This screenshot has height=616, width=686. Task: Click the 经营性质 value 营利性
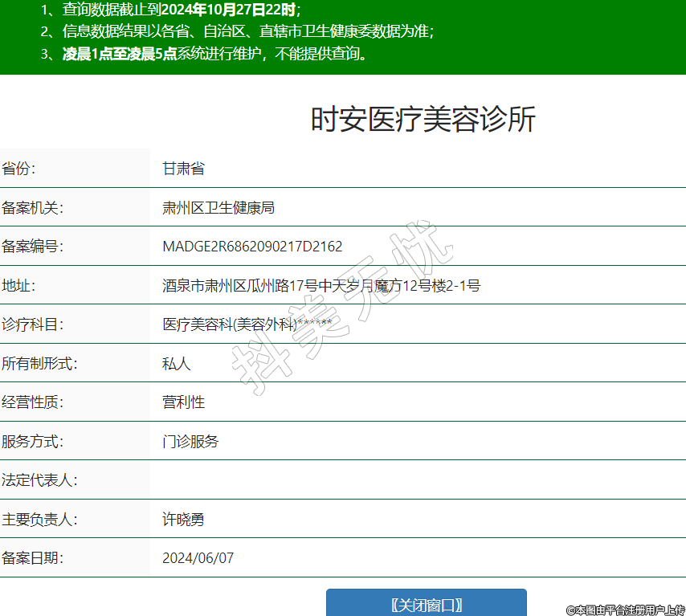click(x=183, y=402)
